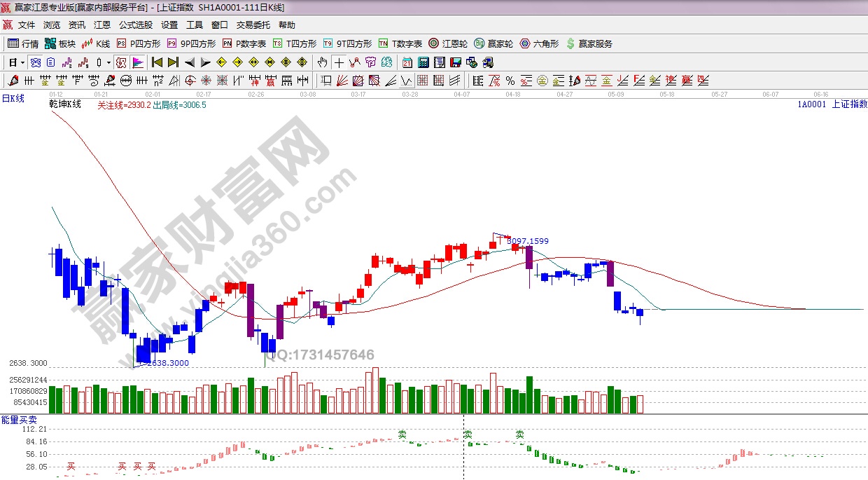Click the 赢家服务 service button
This screenshot has height=480, width=868.
point(589,43)
